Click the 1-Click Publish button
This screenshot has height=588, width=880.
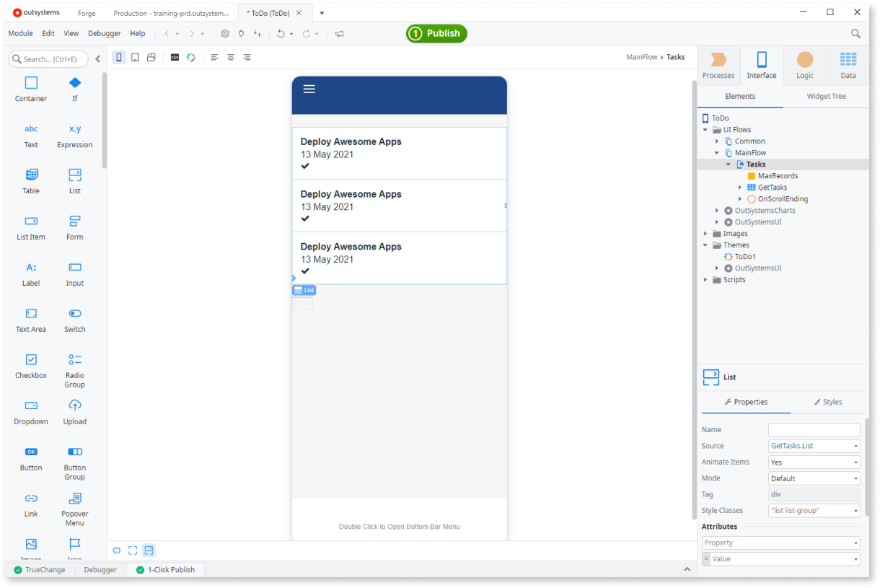click(x=165, y=569)
